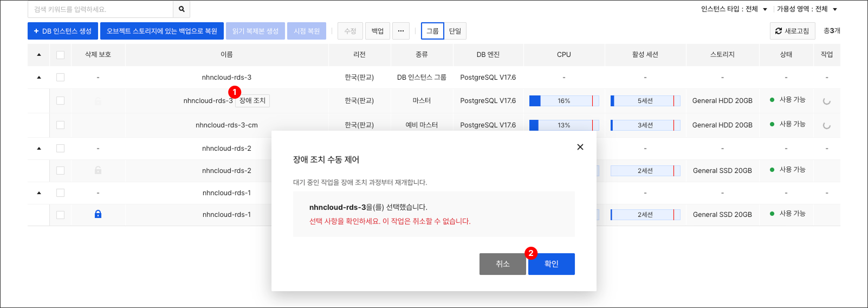Click General HDD 20GB for 마스터 row
This screenshot has height=308, width=868.
tap(722, 101)
